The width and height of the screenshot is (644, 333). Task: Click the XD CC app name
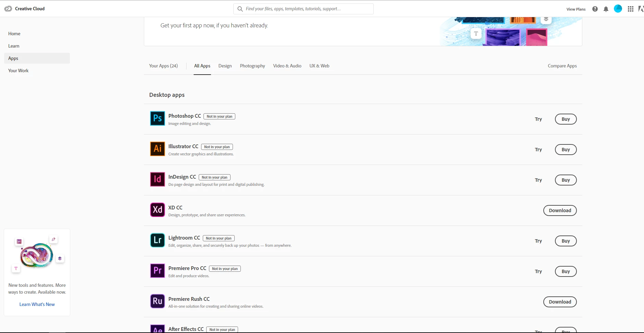tap(175, 208)
